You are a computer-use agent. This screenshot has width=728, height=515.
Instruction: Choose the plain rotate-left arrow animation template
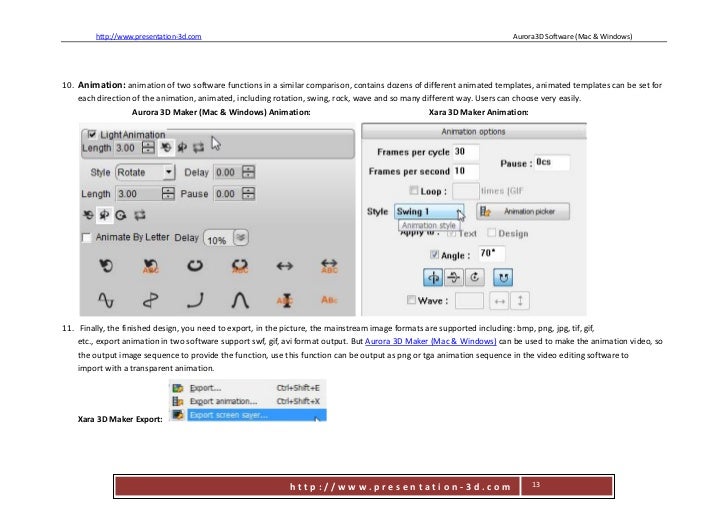(x=106, y=266)
